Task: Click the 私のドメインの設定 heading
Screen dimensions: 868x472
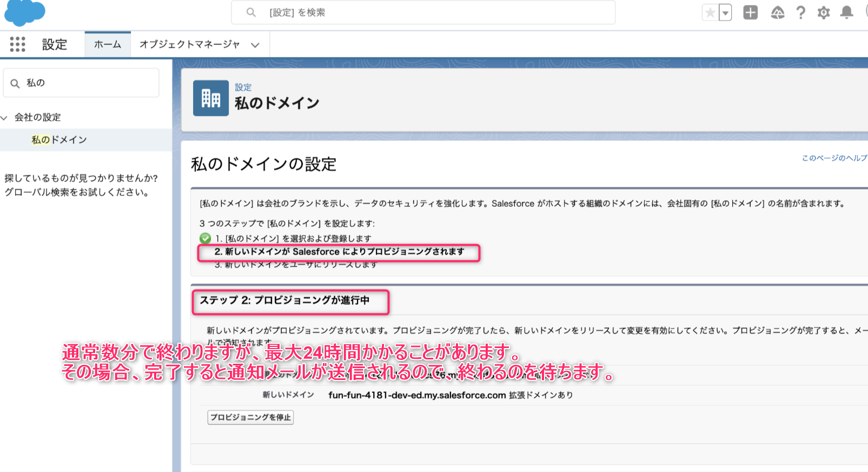Action: [264, 164]
